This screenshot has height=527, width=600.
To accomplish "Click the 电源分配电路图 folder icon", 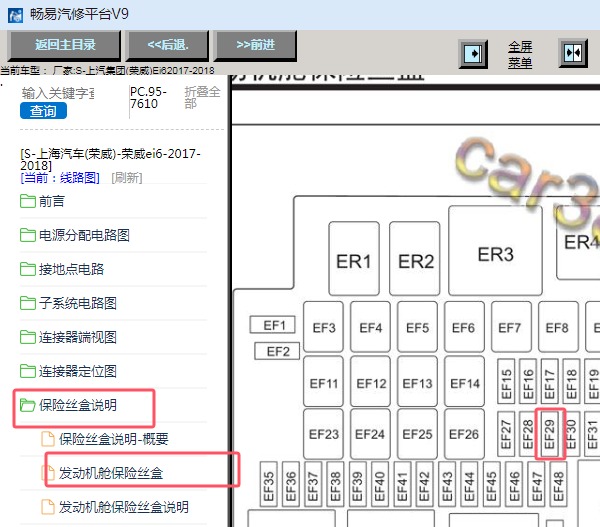I will pyautogui.click(x=28, y=235).
